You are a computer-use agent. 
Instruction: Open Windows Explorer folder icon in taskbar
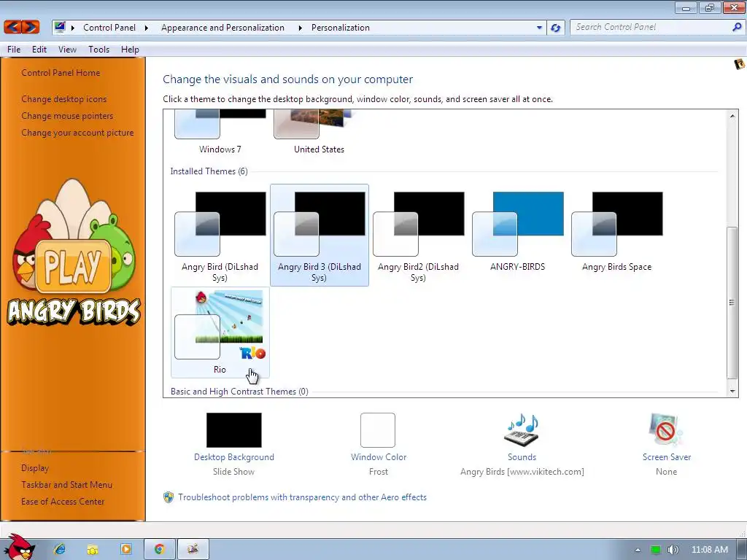click(x=93, y=550)
